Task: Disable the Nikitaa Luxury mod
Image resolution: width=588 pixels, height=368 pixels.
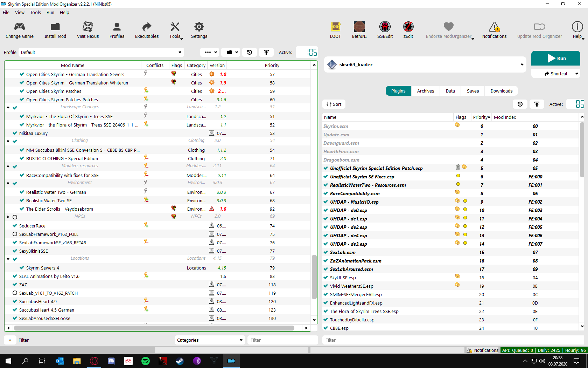Action: coord(15,133)
